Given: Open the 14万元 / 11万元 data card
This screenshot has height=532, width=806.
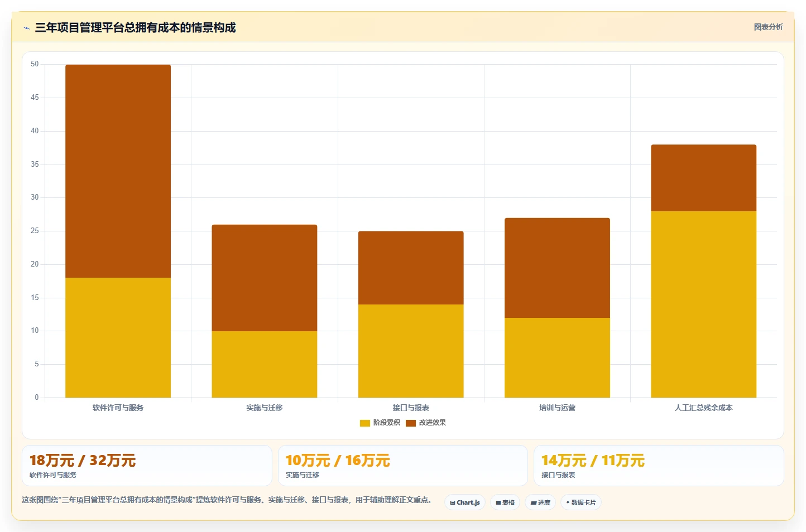Looking at the screenshot, I should click(x=659, y=466).
